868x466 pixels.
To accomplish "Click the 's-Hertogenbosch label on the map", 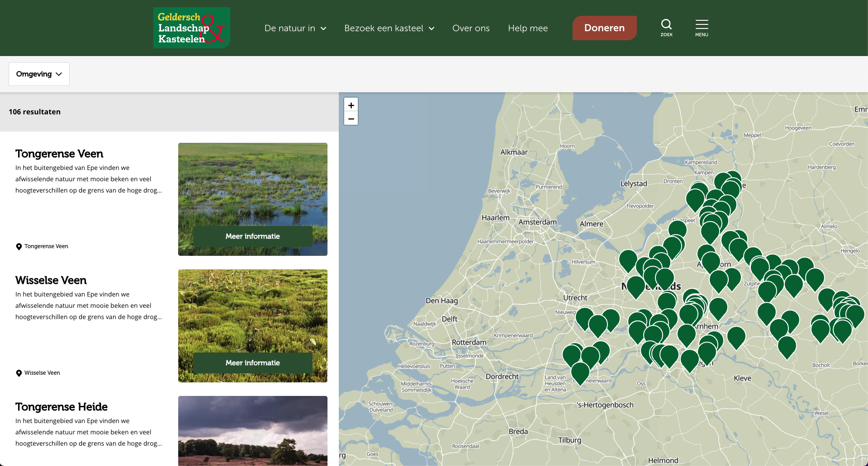I will click(605, 405).
